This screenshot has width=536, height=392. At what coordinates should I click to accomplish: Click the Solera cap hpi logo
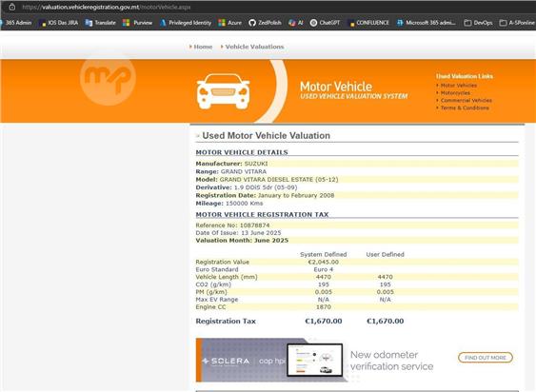pos(244,361)
